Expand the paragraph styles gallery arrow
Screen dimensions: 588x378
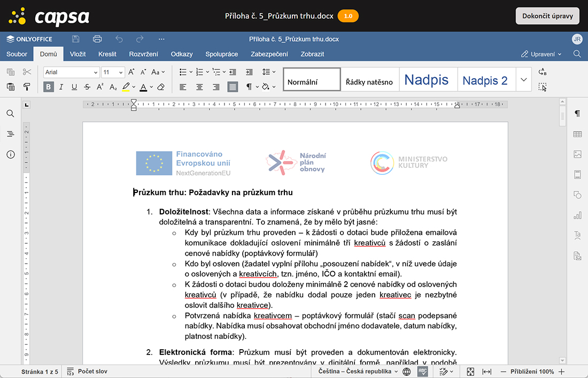[524, 80]
